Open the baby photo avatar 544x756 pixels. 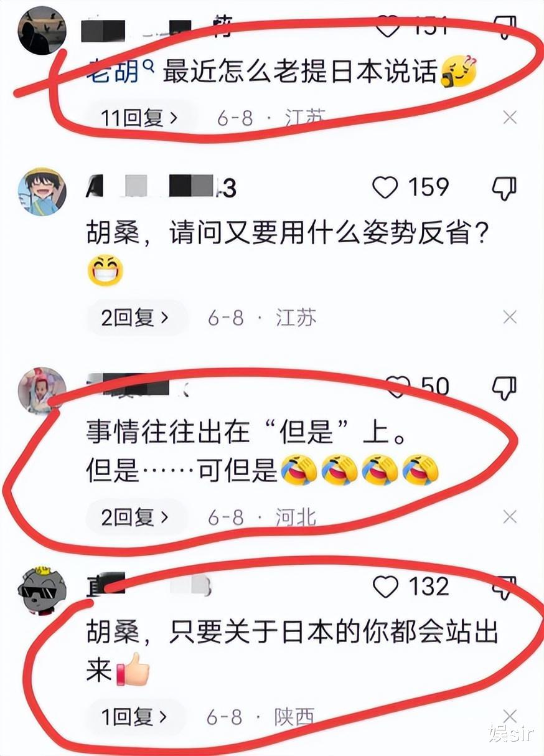click(42, 390)
